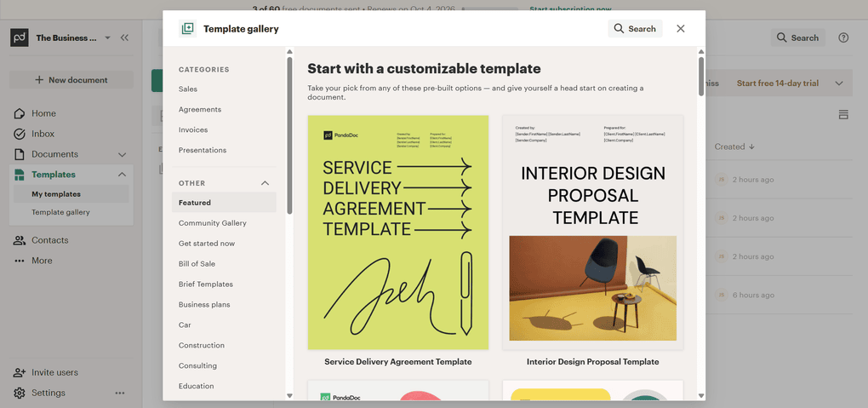The image size is (868, 408).
Task: Select the Agreements category
Action: coord(200,109)
